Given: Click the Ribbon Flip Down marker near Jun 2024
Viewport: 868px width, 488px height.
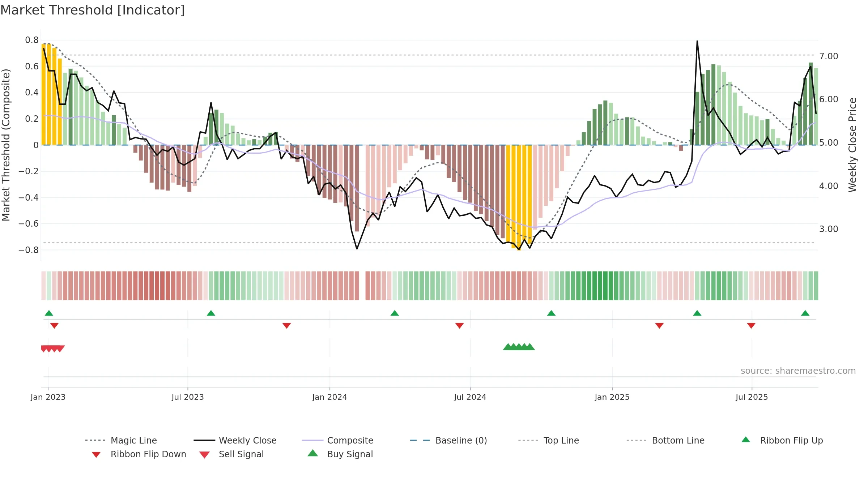Looking at the screenshot, I should click(459, 326).
